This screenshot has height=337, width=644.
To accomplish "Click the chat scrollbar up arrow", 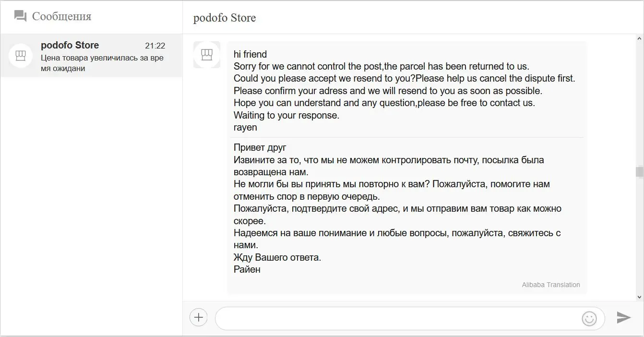I will [639, 37].
